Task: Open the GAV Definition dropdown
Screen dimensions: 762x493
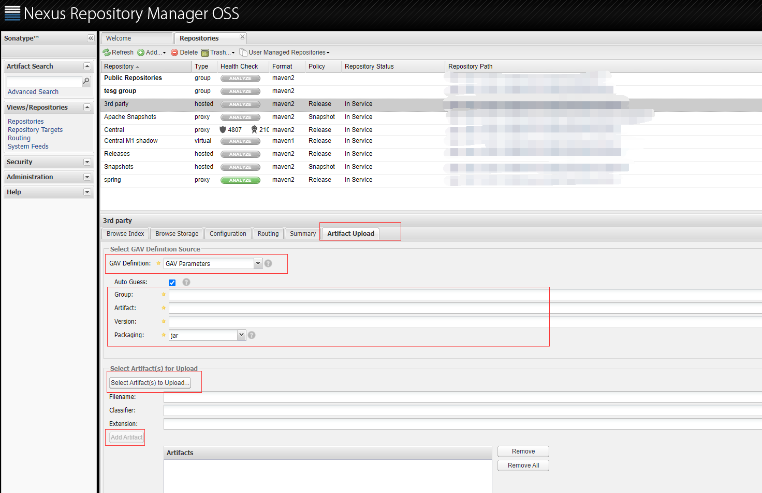Action: [x=258, y=264]
